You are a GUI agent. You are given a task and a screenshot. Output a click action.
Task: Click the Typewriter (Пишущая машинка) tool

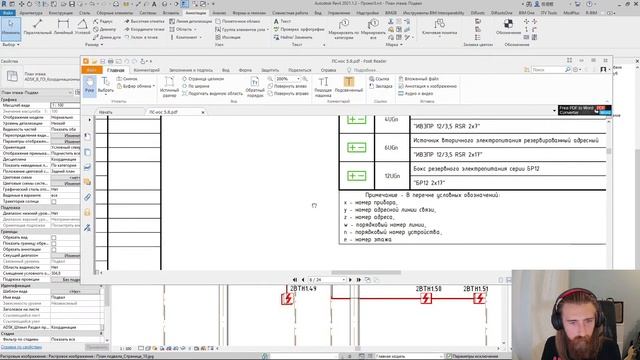pyautogui.click(x=323, y=87)
